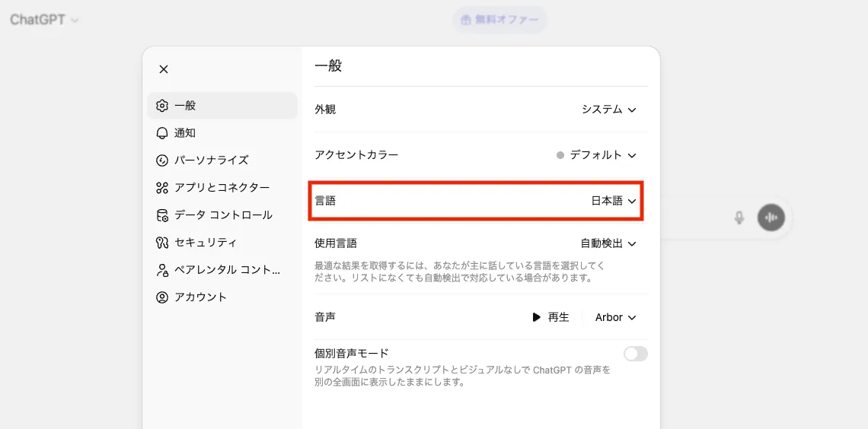Click the 通知 bell icon
This screenshot has height=429, width=868.
tap(161, 133)
